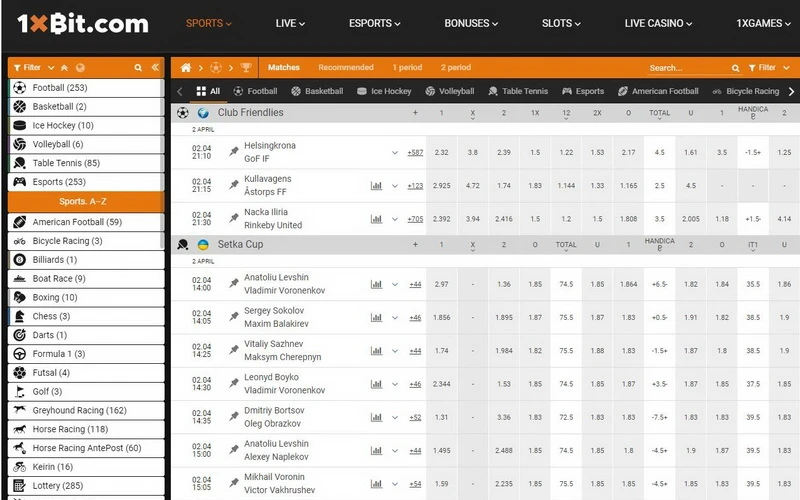
Task: Expand Sergey Sokolov match chevron
Action: pyautogui.click(x=394, y=317)
